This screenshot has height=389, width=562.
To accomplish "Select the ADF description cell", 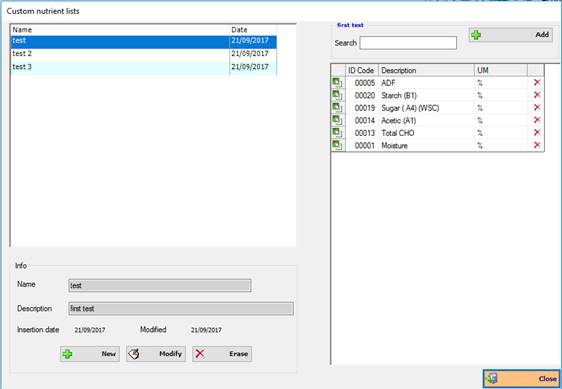I will tap(426, 83).
